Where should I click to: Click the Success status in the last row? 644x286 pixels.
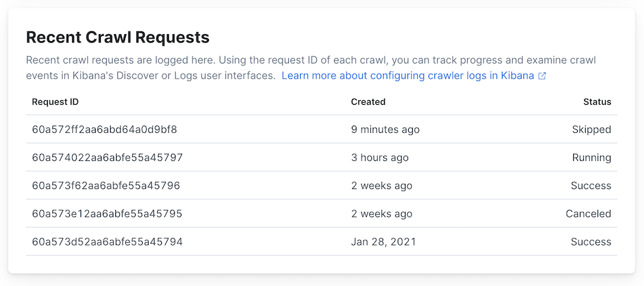click(x=590, y=242)
